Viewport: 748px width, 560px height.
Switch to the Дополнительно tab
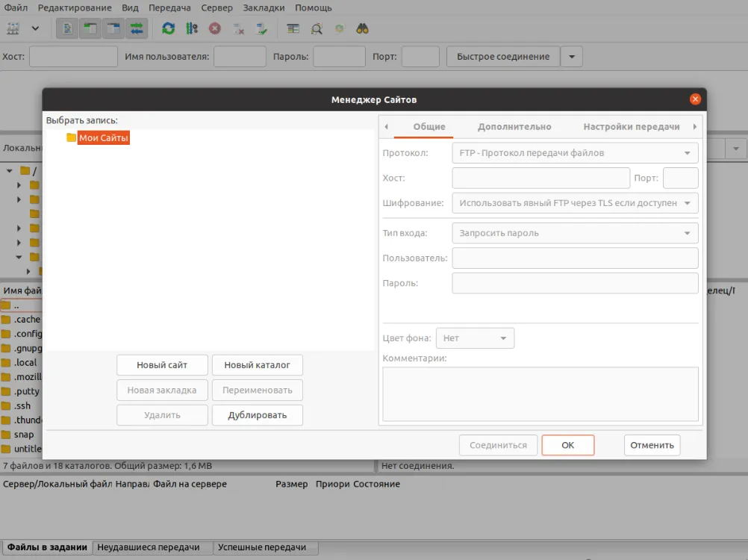514,127
